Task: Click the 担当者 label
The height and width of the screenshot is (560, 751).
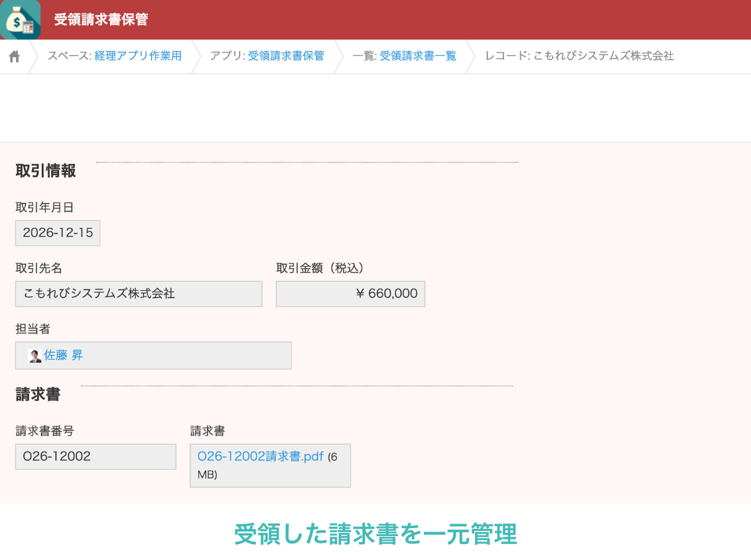Action: pyautogui.click(x=33, y=329)
